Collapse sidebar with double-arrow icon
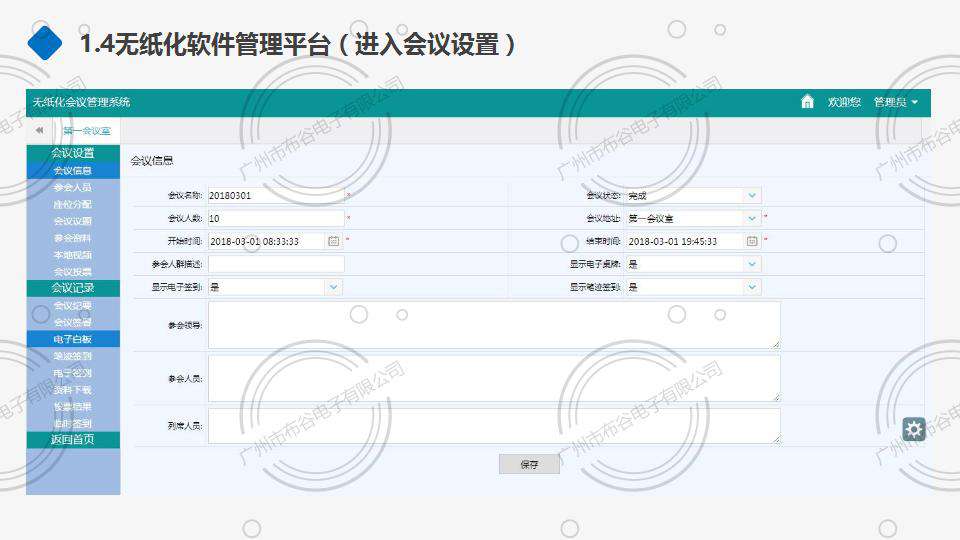 (x=39, y=130)
